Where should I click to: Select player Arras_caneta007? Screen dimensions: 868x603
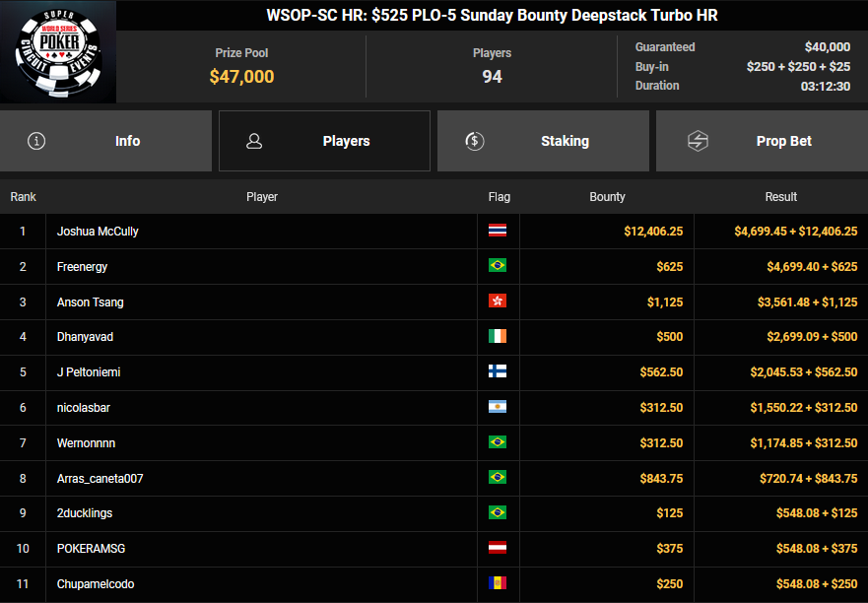(x=100, y=479)
